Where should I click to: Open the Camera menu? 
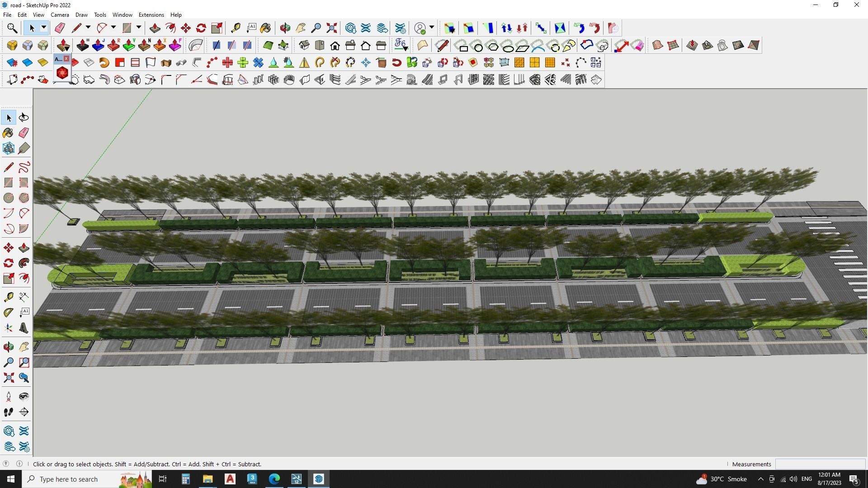[60, 15]
